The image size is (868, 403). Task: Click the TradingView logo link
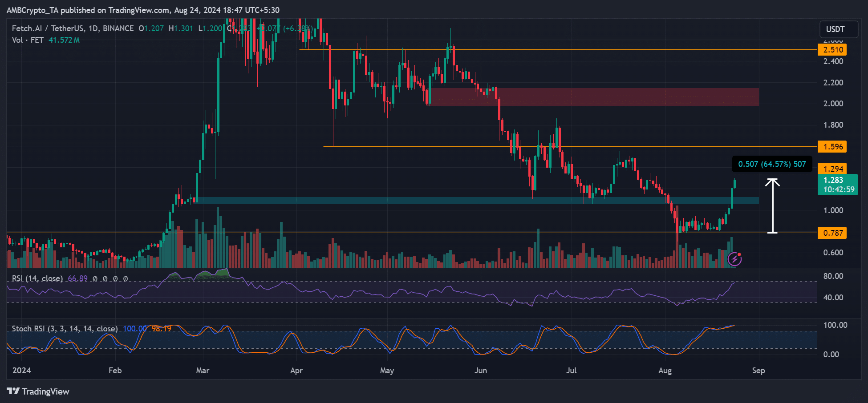tap(38, 391)
